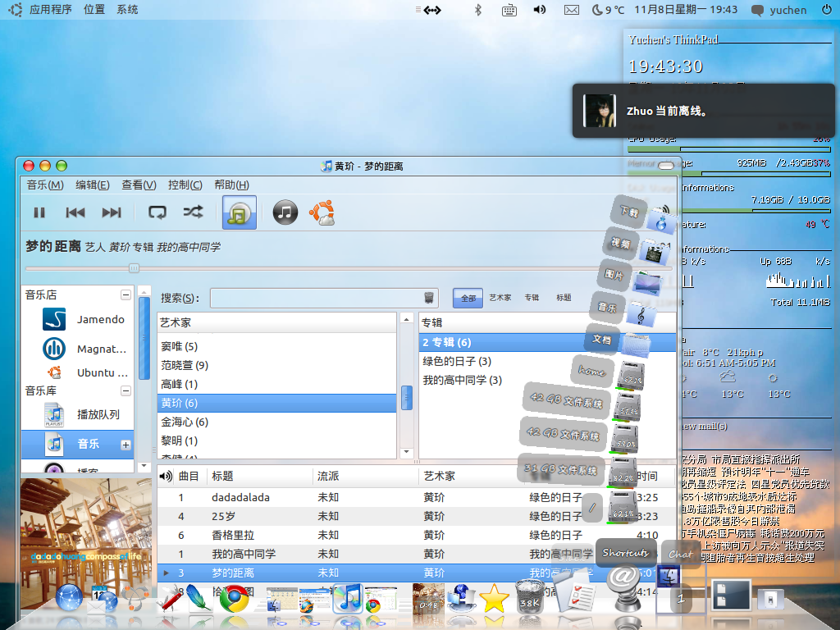Image resolution: width=840 pixels, height=630 pixels.
Task: Click the yellow star dock icon
Action: [x=494, y=599]
